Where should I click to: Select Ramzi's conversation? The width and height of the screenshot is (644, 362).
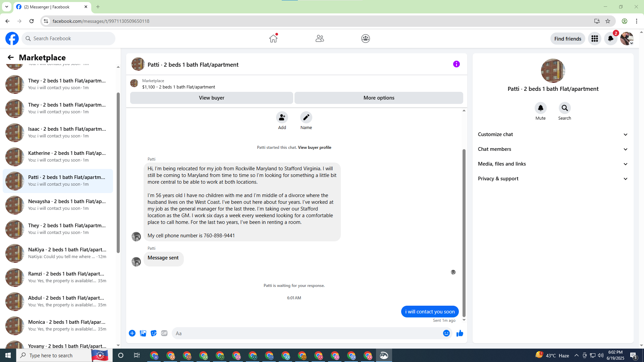pos(58,277)
